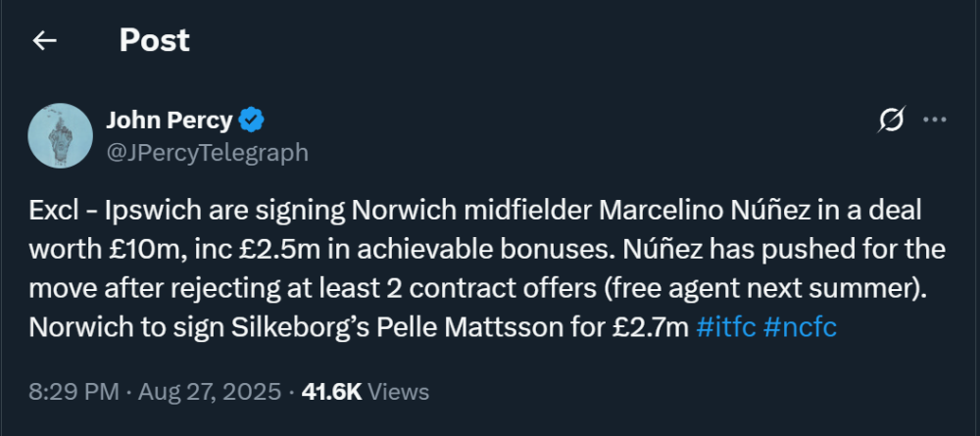The image size is (980, 436).
Task: Click the Aug 27, 2025 date
Action: tap(194, 392)
